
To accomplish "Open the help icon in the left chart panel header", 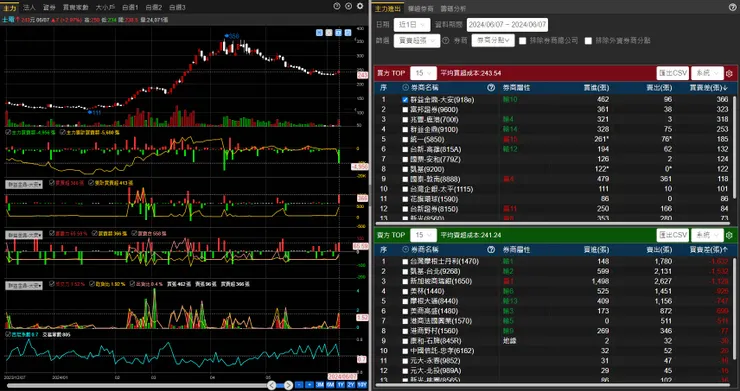I will click(x=336, y=6).
